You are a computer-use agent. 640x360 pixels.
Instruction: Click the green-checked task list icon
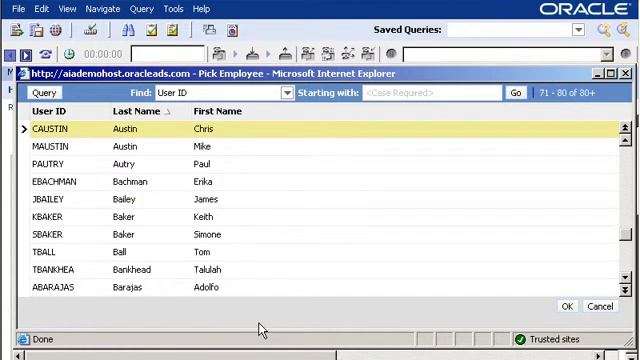151,30
